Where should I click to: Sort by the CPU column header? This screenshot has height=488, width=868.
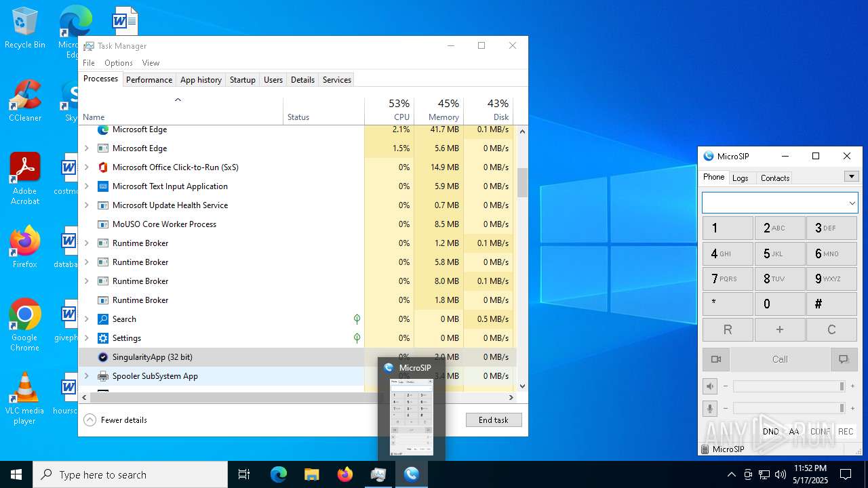pos(389,110)
